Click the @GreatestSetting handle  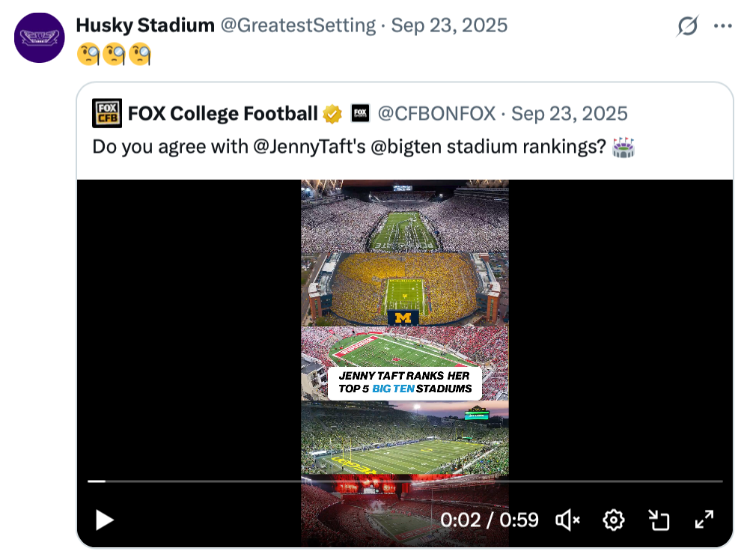coord(297,25)
